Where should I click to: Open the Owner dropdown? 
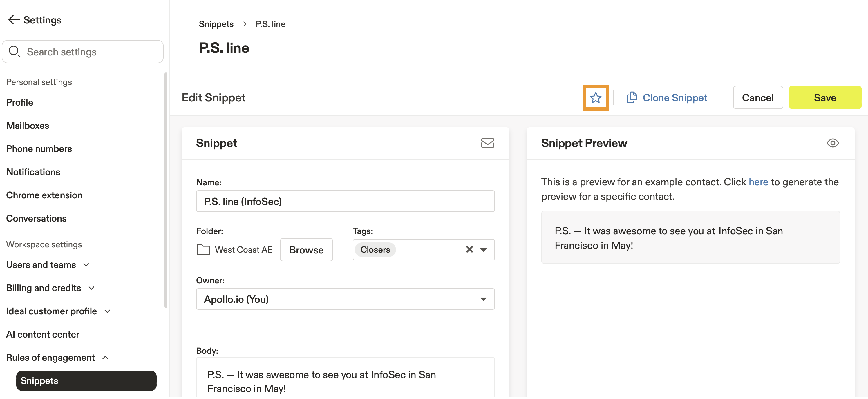[345, 299]
